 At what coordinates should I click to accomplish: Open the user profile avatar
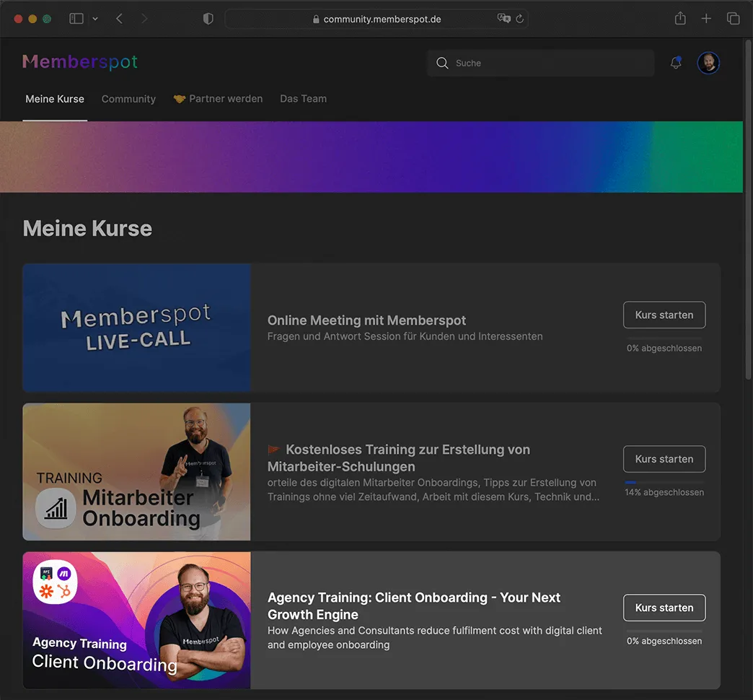[708, 63]
